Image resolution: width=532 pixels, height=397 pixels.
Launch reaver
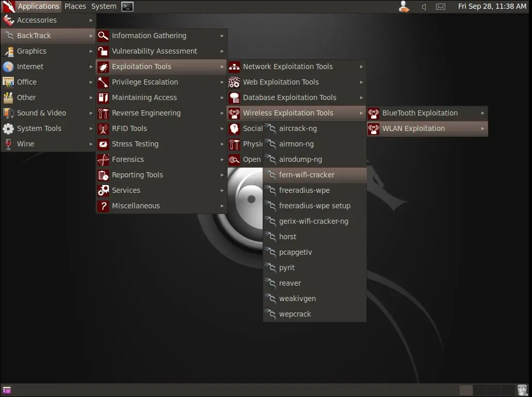click(x=315, y=284)
